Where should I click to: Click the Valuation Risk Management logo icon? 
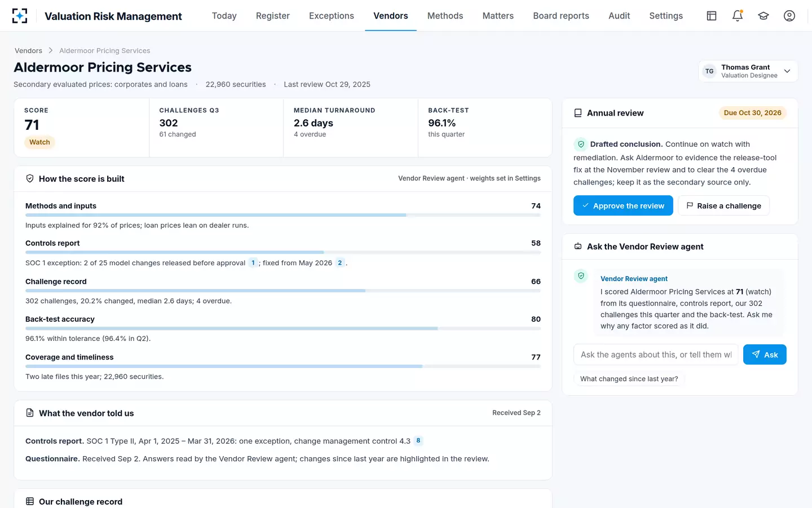[x=20, y=16]
